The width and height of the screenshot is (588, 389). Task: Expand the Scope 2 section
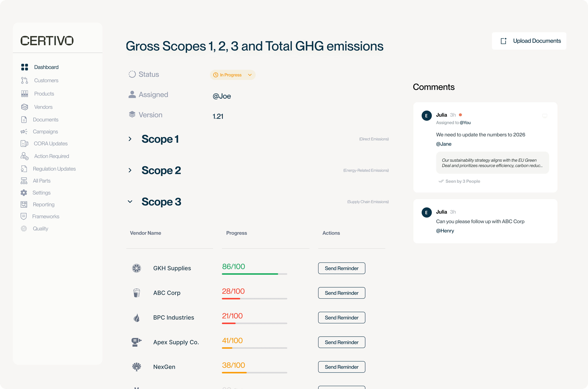130,170
